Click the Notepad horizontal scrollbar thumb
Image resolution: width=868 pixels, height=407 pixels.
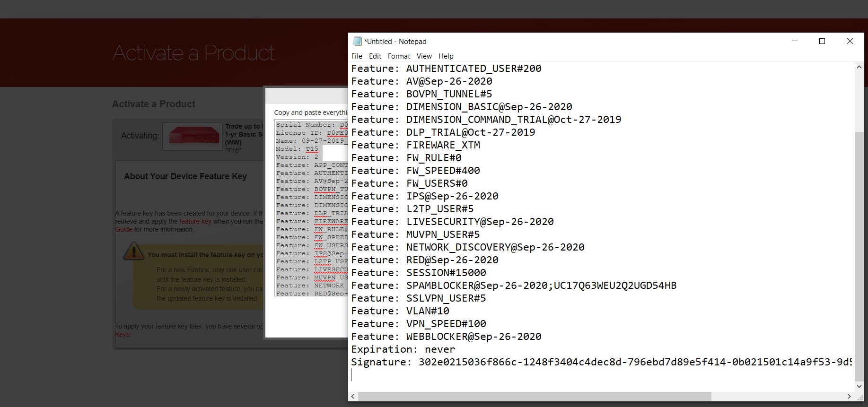coord(535,396)
